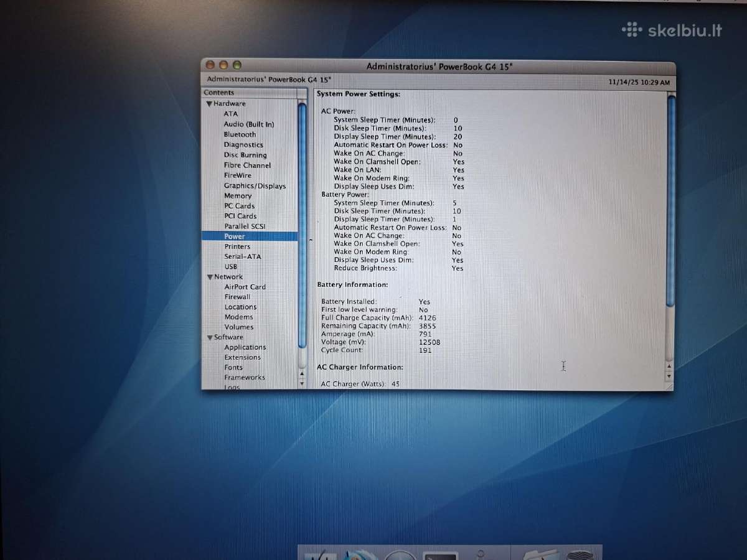Click the sidebar scrollbar thumb
Viewport: 747px width, 560px height.
(x=302, y=225)
